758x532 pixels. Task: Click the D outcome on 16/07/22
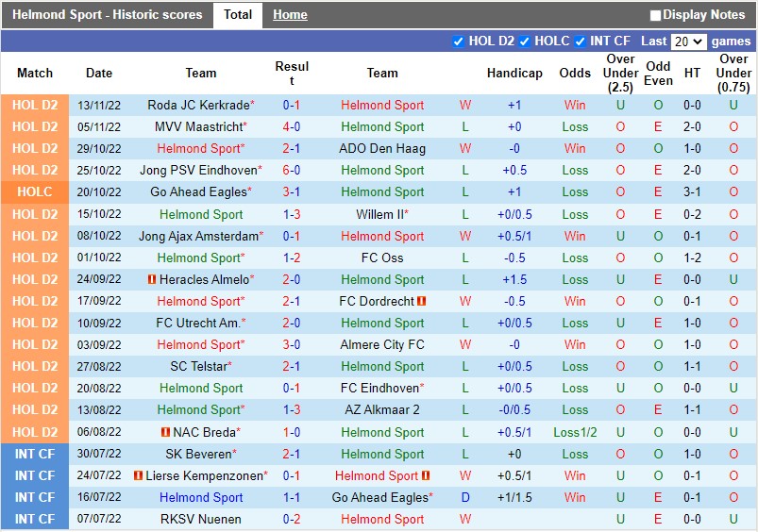coord(465,497)
